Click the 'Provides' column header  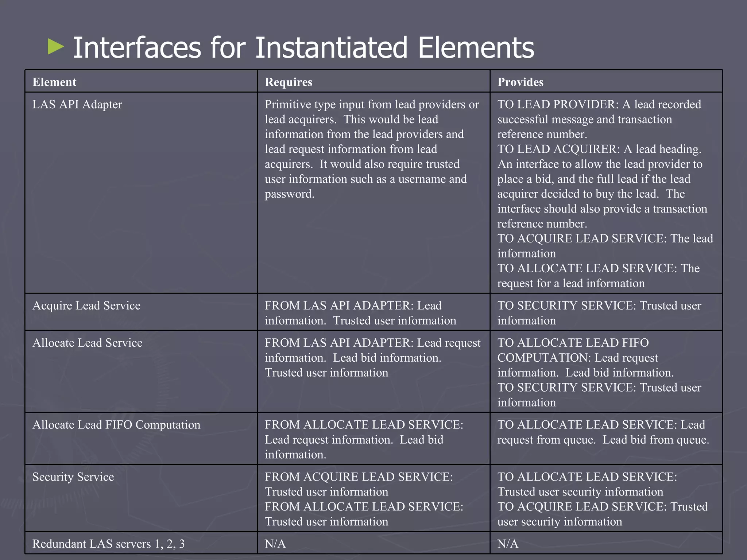[x=606, y=81]
